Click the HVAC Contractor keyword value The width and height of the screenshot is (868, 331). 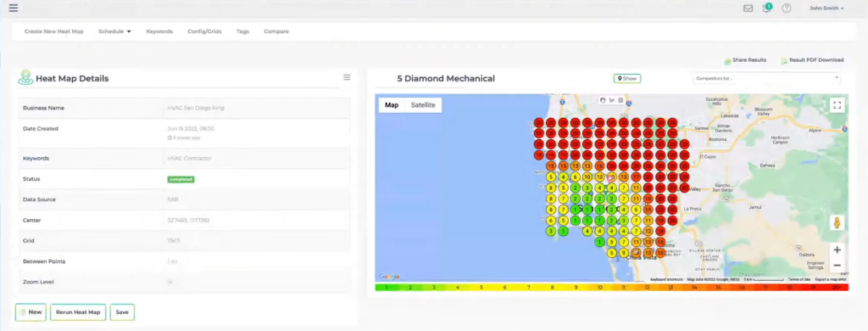pyautogui.click(x=189, y=159)
